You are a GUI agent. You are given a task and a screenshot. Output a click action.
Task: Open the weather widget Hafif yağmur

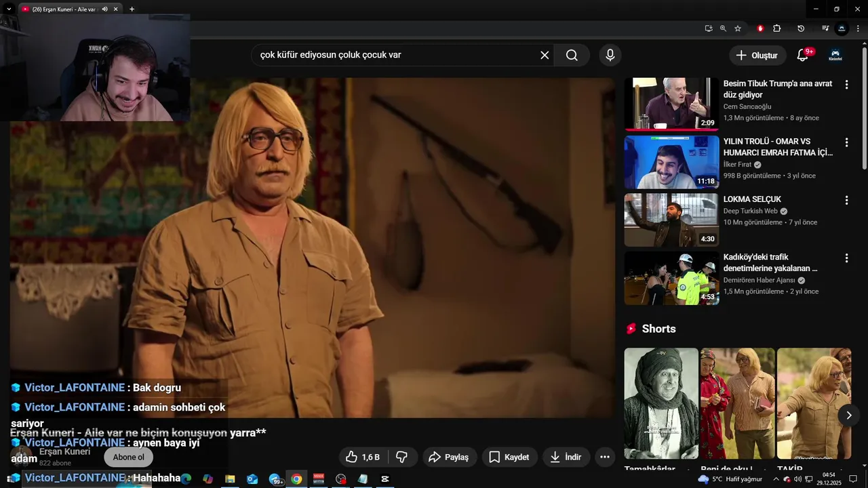tap(731, 479)
